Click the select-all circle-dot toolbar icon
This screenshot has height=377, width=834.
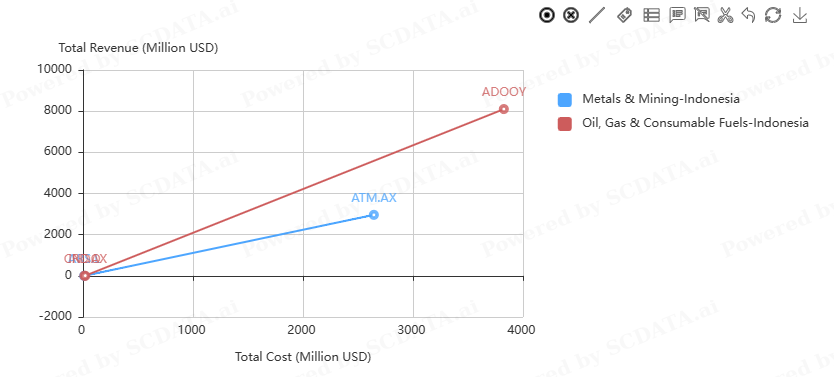tap(546, 15)
